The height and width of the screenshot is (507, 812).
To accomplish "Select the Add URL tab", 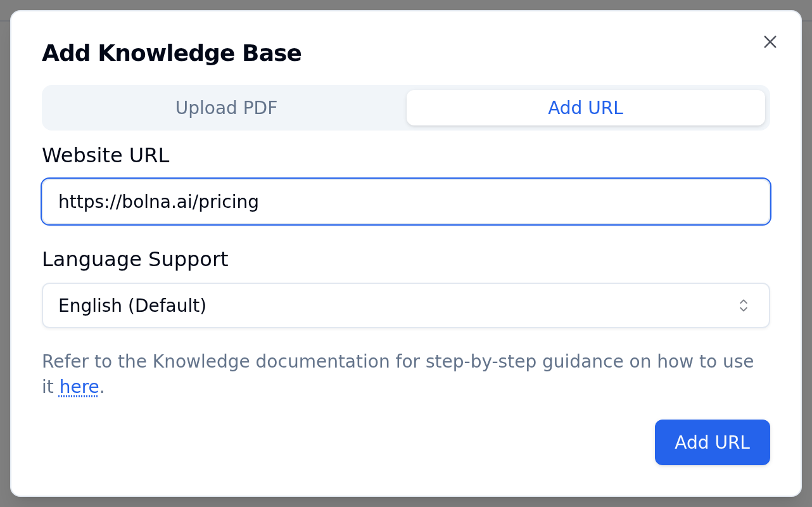I will pyautogui.click(x=586, y=108).
